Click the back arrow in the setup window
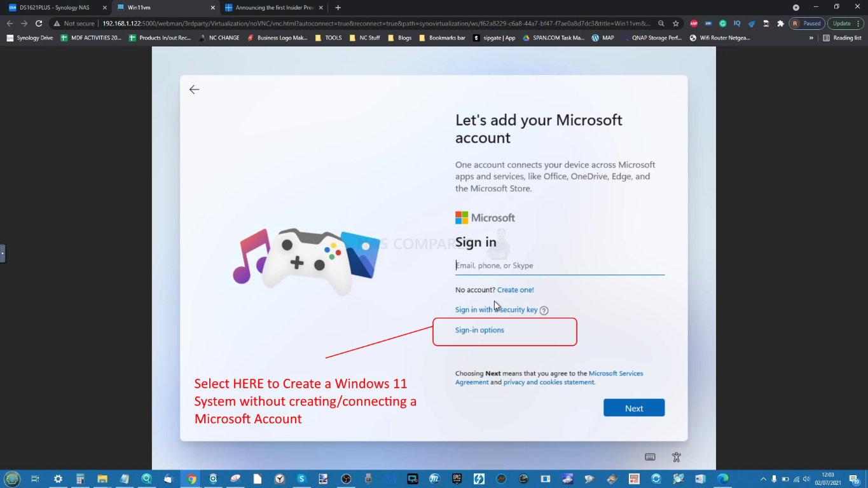 coord(195,90)
